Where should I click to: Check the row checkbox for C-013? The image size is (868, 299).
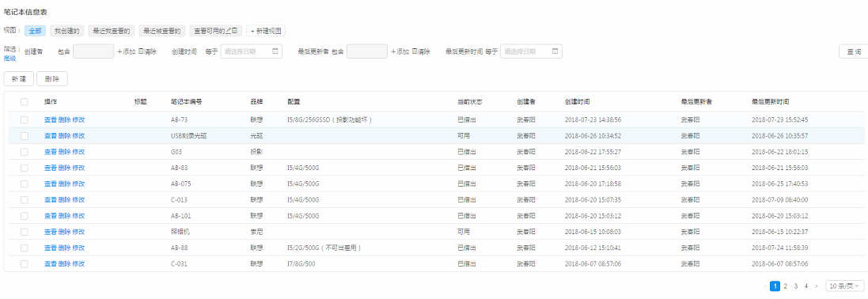(24, 200)
